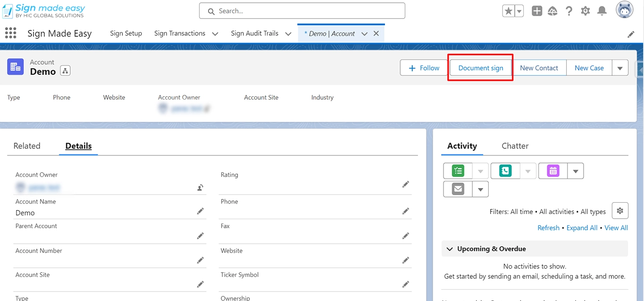Viewport: 644px width, 301px height.
Task: Open the account hierarchy icon next to Demo
Action: [65, 71]
